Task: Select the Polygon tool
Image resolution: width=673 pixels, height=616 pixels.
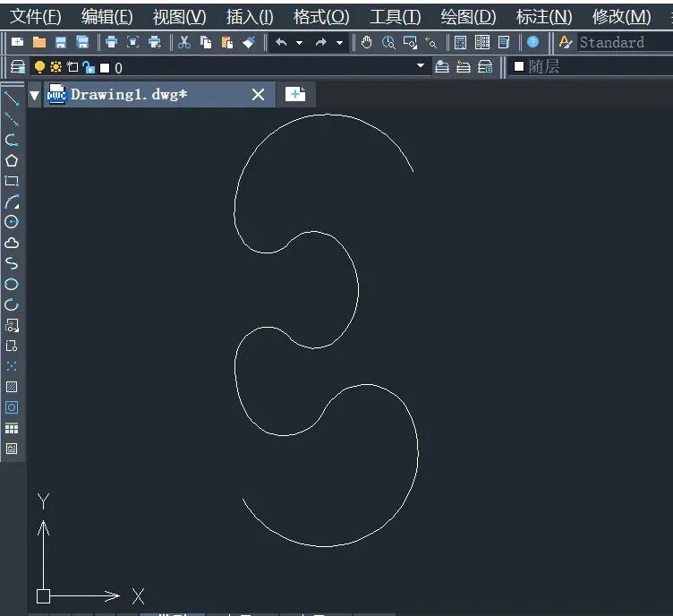Action: tap(12, 160)
